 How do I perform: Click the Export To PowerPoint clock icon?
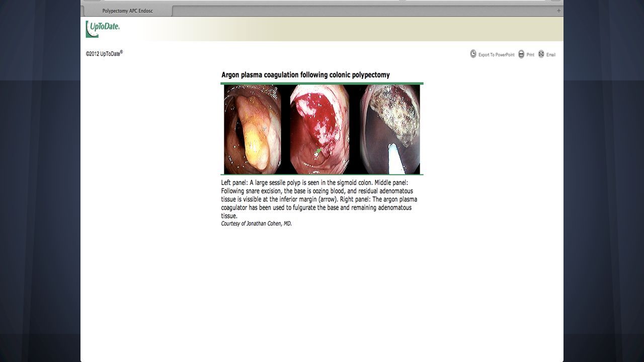[473, 54]
